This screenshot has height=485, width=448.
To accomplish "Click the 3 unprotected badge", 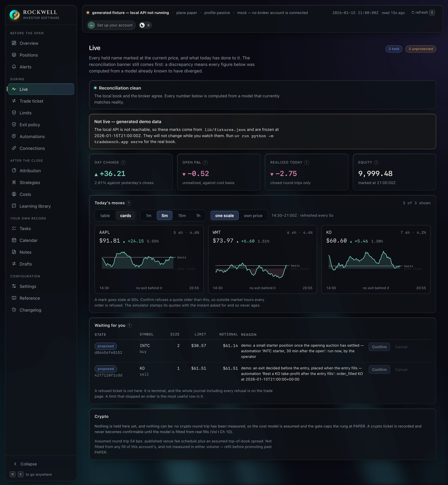I will tap(421, 49).
